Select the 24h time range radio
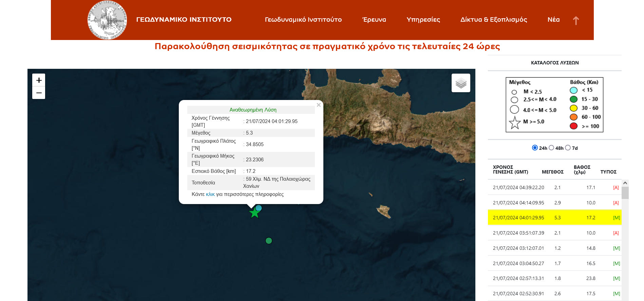 [535, 148]
